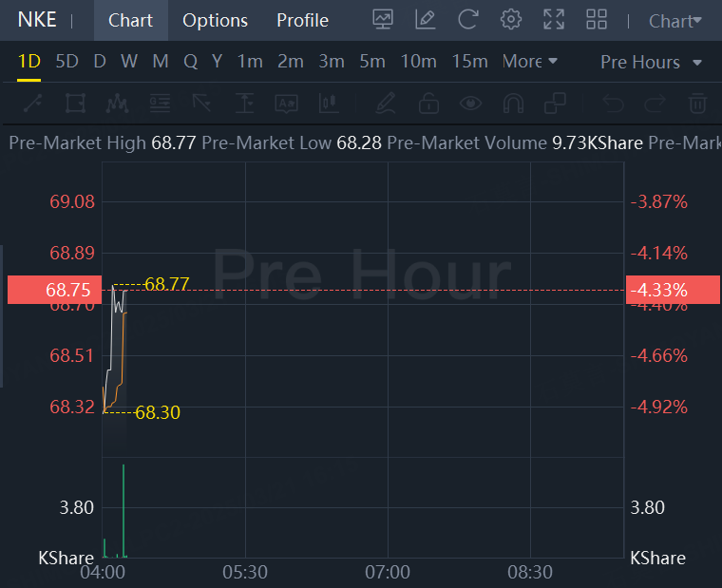Open the multi-chart grid layout icon

tap(597, 20)
